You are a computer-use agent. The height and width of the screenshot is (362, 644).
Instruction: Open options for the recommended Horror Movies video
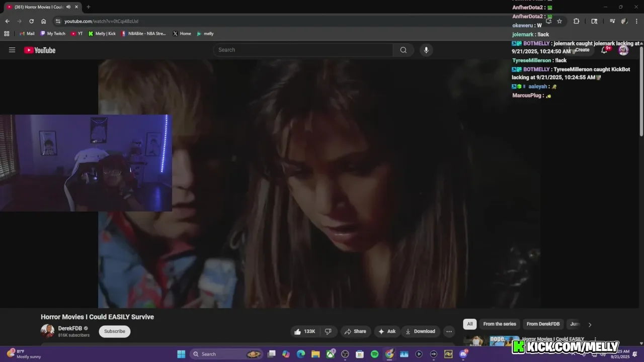(595, 339)
